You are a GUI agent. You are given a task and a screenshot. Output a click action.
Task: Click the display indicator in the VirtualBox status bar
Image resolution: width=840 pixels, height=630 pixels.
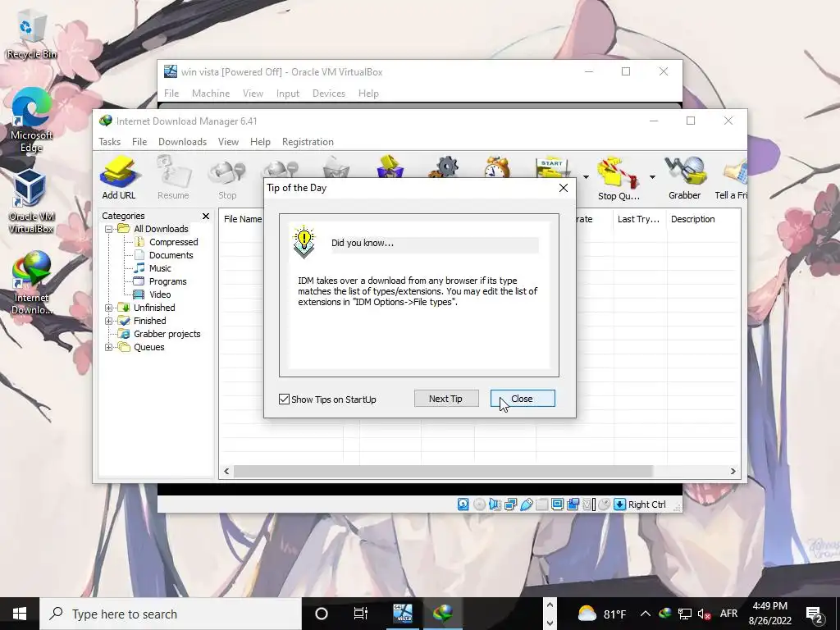[557, 504]
